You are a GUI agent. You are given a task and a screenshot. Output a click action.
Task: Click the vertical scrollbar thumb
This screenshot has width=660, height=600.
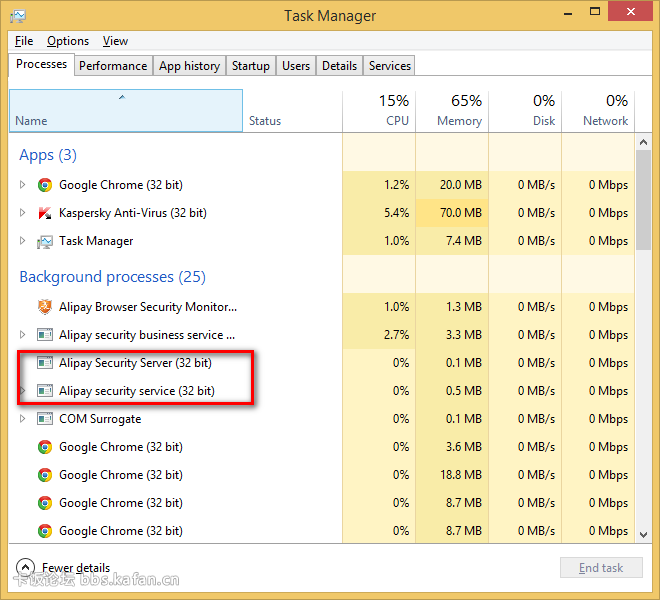pos(643,200)
